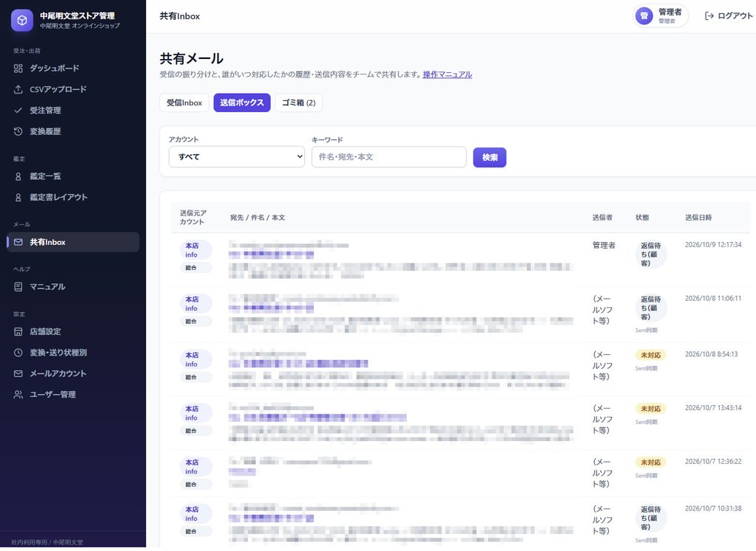The width and height of the screenshot is (756, 551).
Task: Click the 鑑定一覧 badge icon
Action: pos(18,176)
